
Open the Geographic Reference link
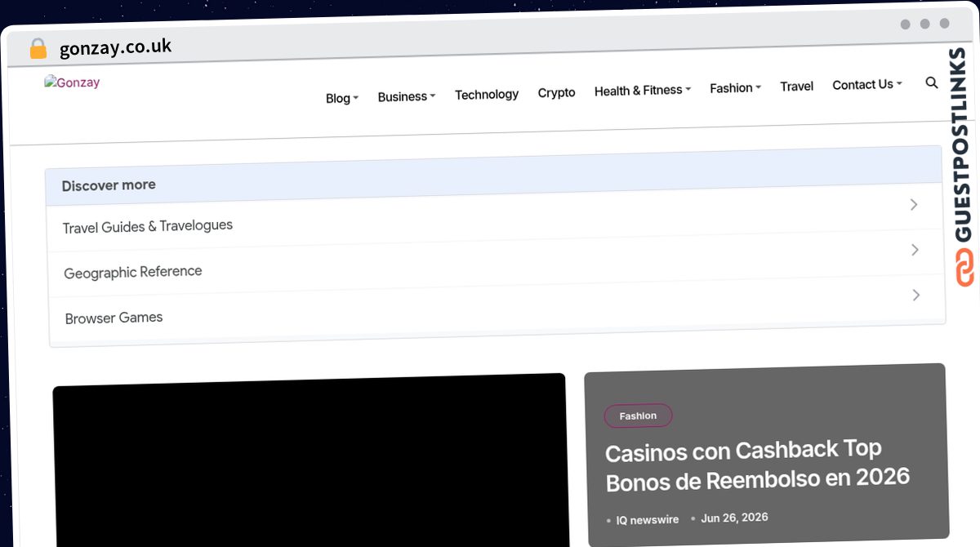[133, 272]
